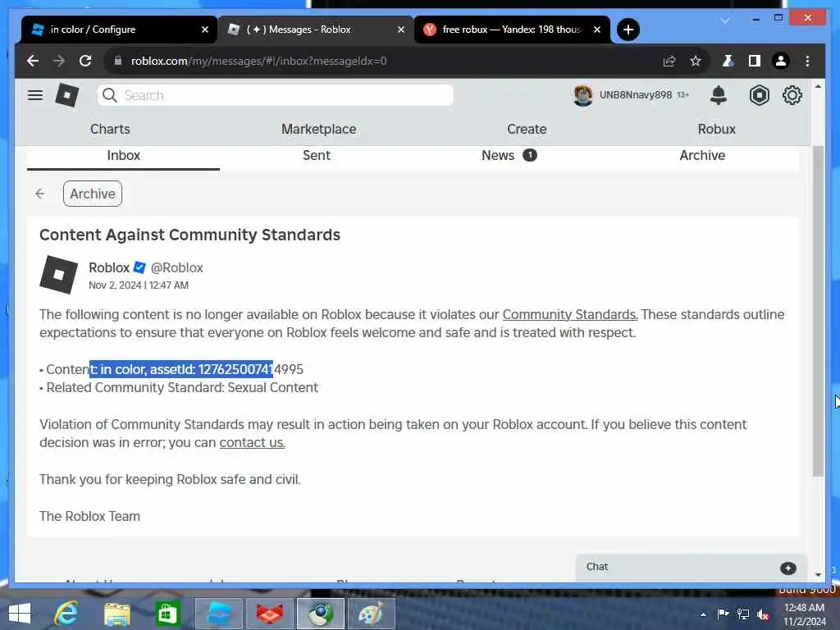The height and width of the screenshot is (630, 840).
Task: Click into the Roblox Search field
Action: pyautogui.click(x=276, y=95)
